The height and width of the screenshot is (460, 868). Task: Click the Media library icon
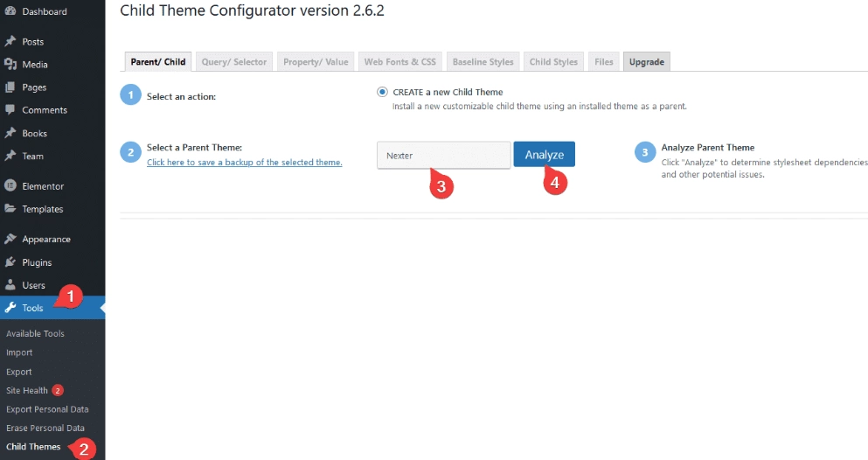coord(10,64)
